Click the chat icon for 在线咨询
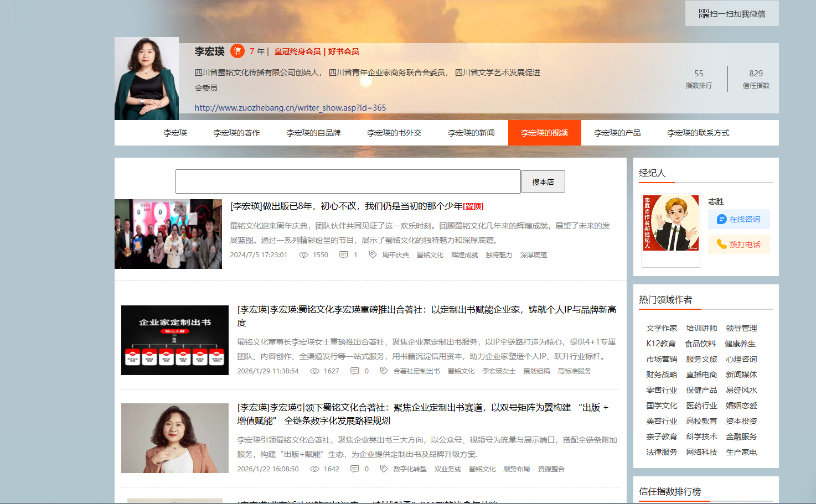The height and width of the screenshot is (504, 816). pos(721,220)
